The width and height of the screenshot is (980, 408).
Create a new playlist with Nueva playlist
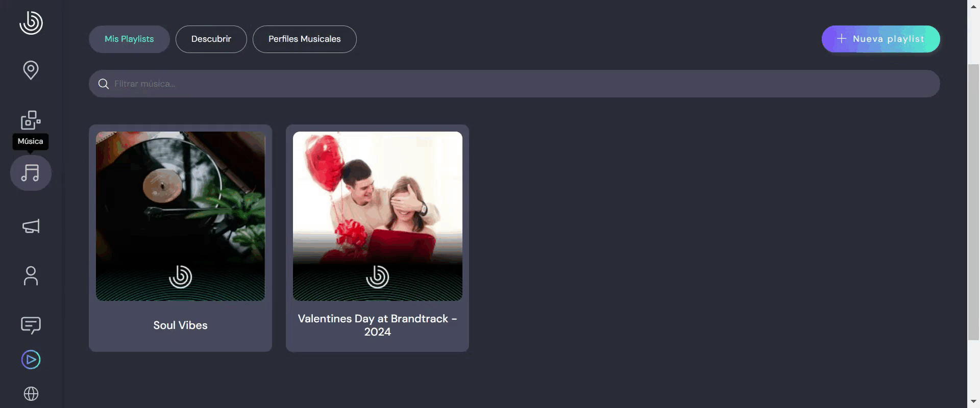tap(880, 39)
